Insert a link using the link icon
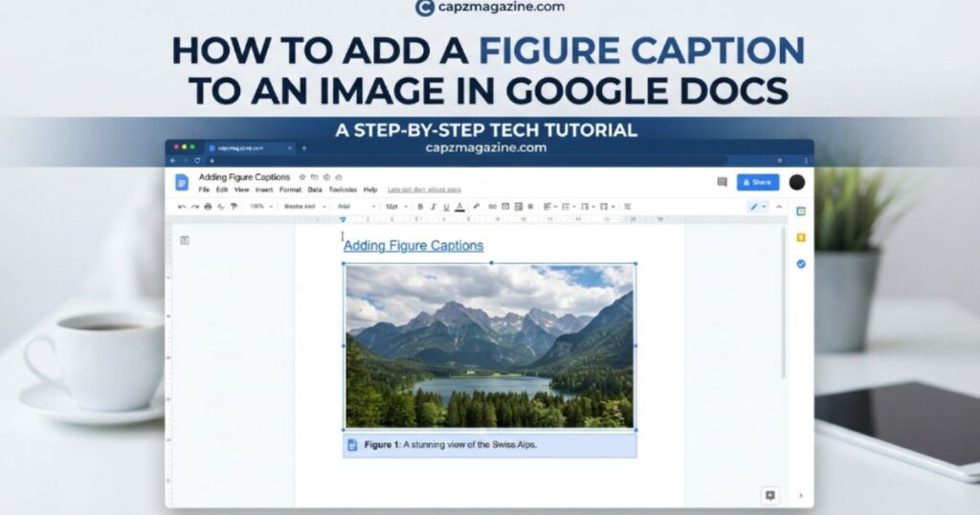Screen dimensions: 980x515 point(493,206)
